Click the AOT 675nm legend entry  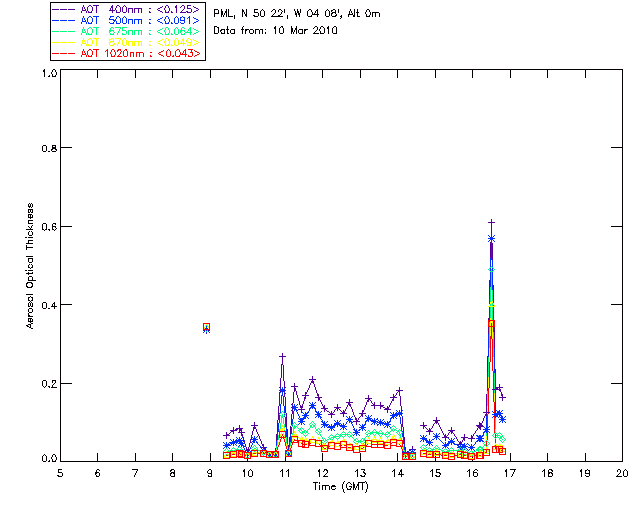click(127, 31)
